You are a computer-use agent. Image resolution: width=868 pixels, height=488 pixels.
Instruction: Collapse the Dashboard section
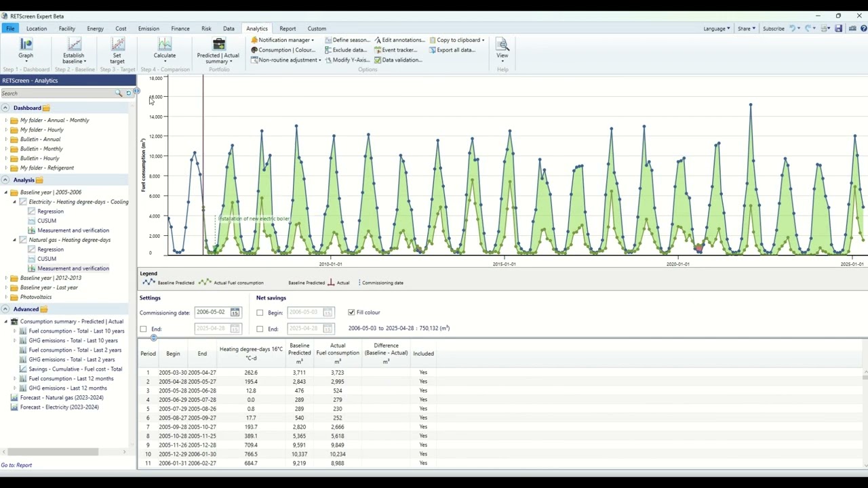(5, 108)
